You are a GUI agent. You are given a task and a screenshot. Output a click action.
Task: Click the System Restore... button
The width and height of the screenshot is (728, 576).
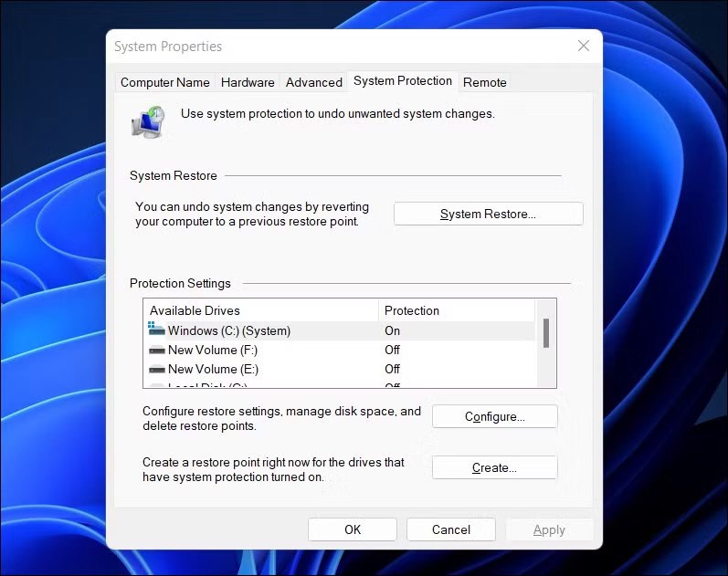coord(489,214)
